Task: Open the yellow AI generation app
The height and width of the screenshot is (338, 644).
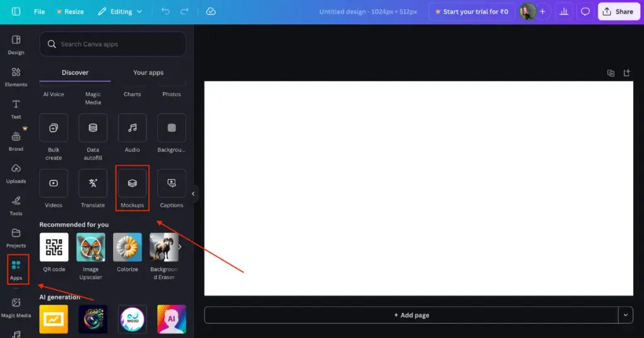Action: (x=54, y=319)
